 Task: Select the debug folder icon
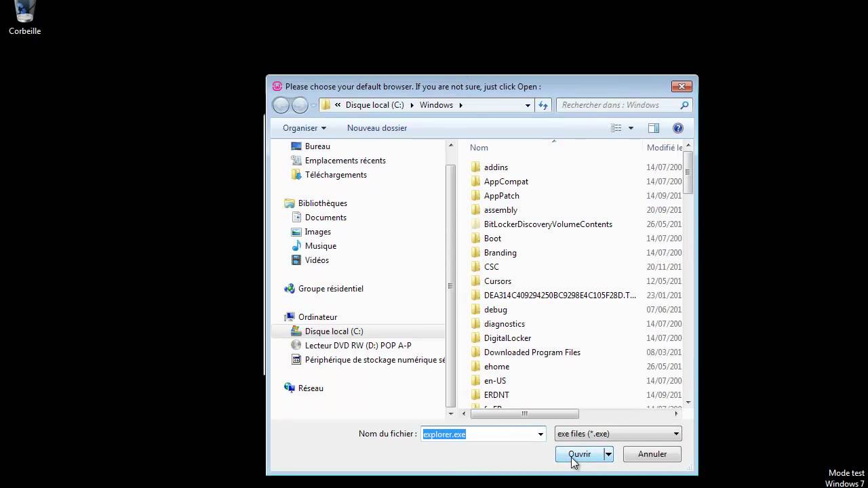point(475,310)
